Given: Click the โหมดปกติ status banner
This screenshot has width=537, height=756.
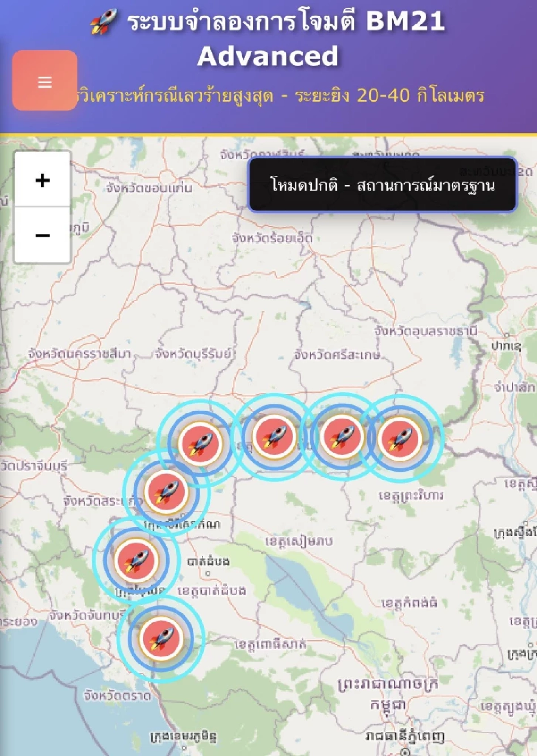Looking at the screenshot, I should 383,184.
